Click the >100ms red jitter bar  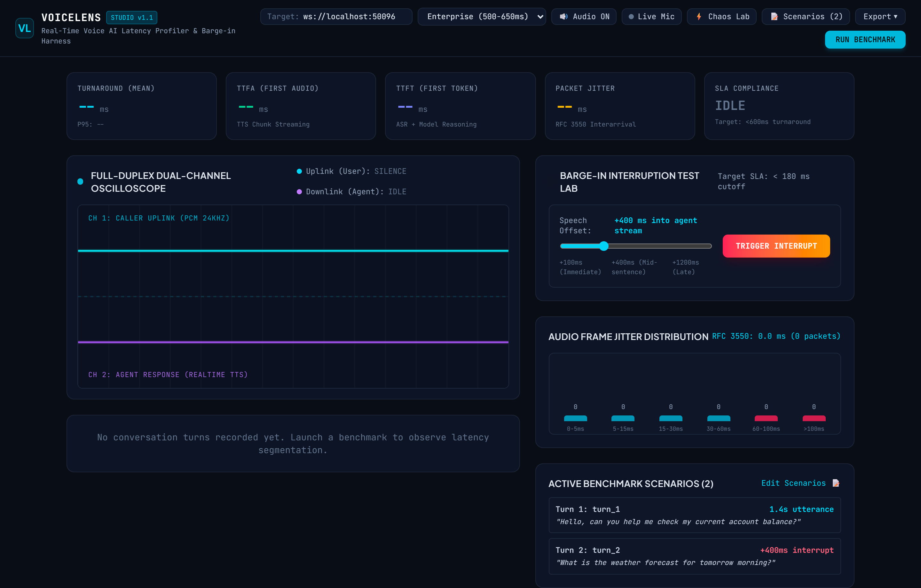tap(814, 418)
